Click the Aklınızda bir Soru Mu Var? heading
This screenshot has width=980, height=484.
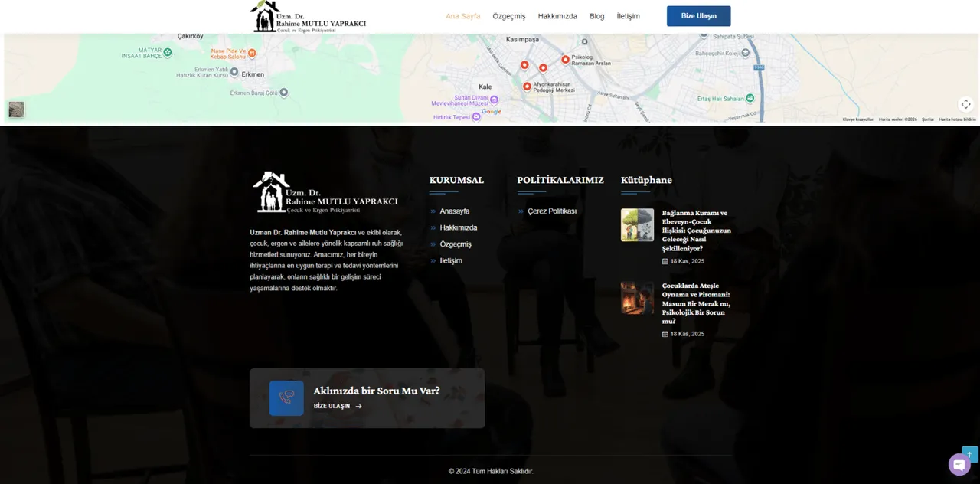point(377,391)
